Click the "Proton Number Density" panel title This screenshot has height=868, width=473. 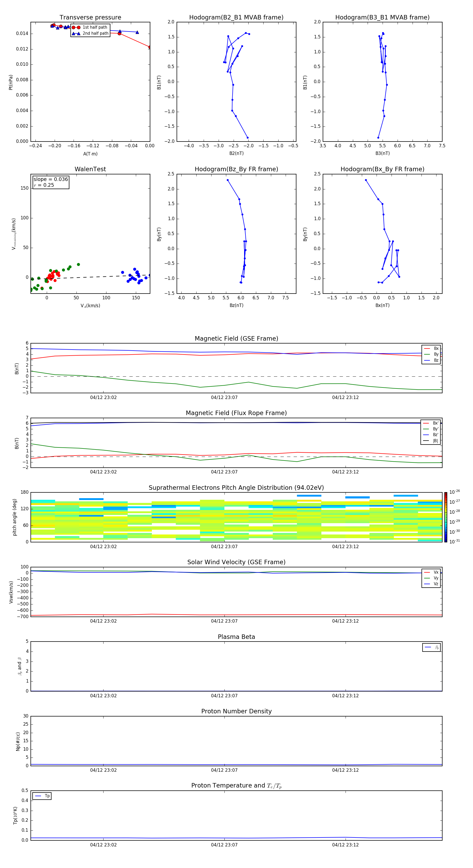[x=236, y=711]
